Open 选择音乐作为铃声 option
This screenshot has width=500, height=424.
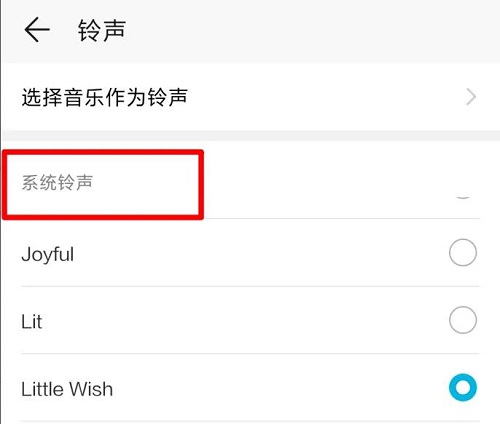pos(250,97)
